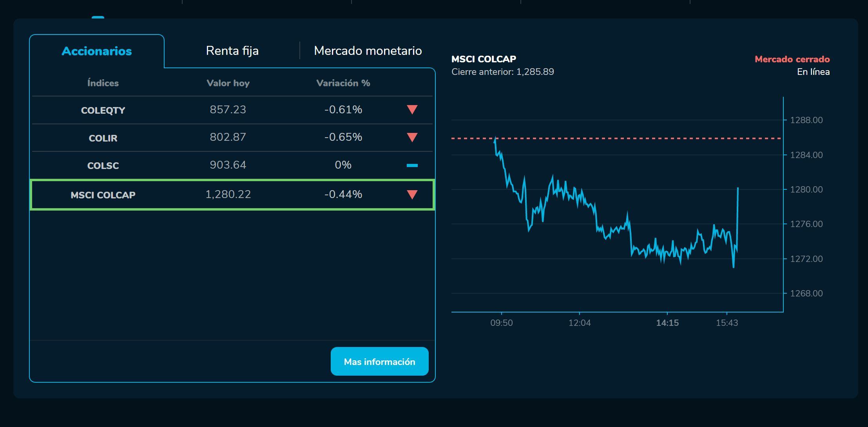
Task: Click the 14:15 time axis label
Action: [668, 323]
